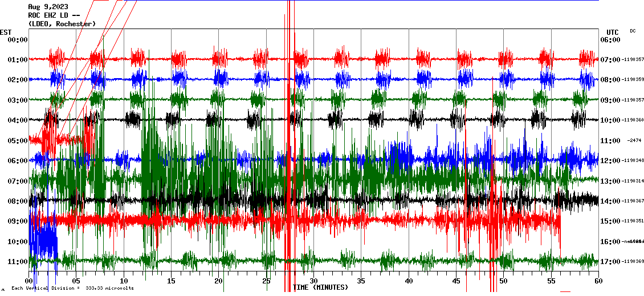Select the DC column header

633,31
